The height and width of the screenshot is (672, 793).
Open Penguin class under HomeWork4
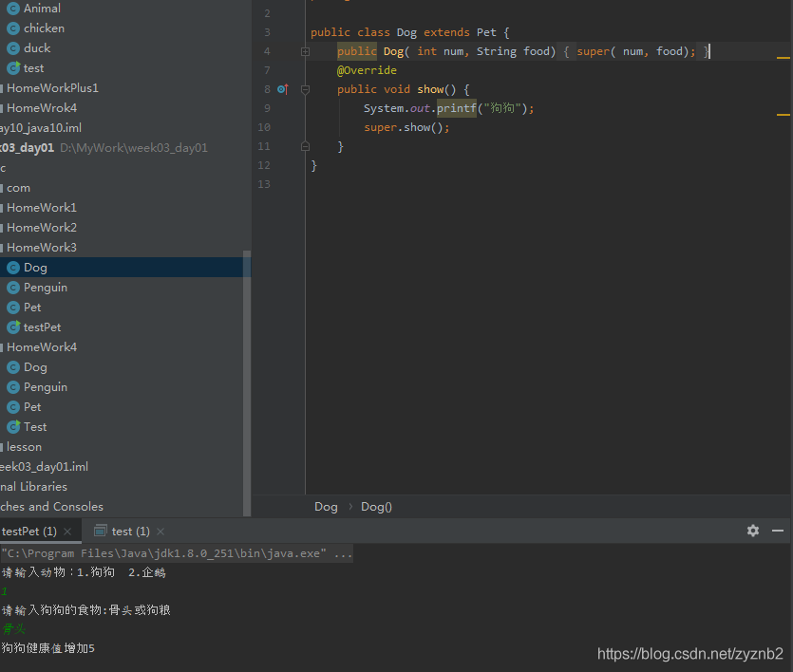(x=45, y=387)
